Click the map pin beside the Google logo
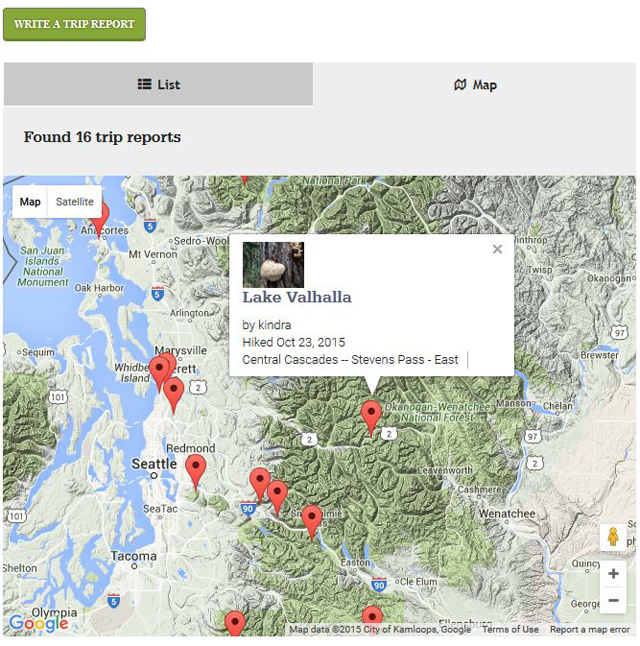This screenshot has width=640, height=646. click(235, 624)
